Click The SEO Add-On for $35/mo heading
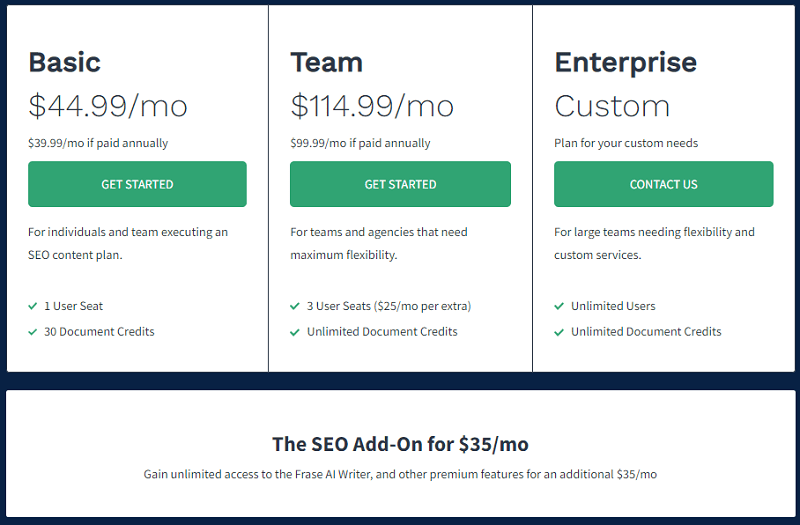This screenshot has width=800, height=525. [401, 444]
